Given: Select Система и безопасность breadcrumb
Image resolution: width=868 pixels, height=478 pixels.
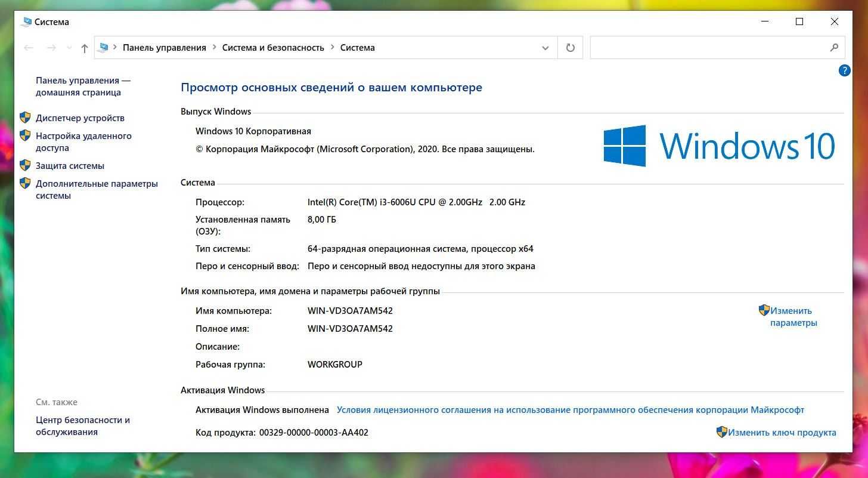Looking at the screenshot, I should [x=273, y=48].
